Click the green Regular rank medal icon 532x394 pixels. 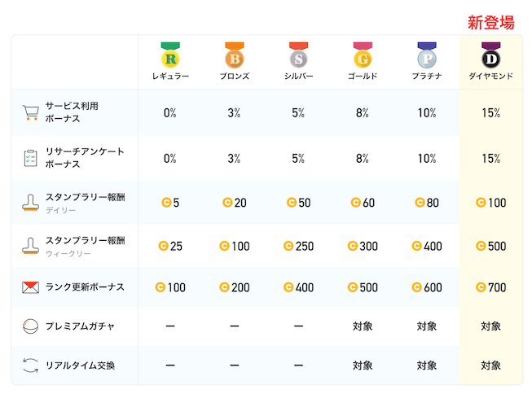[x=170, y=55]
